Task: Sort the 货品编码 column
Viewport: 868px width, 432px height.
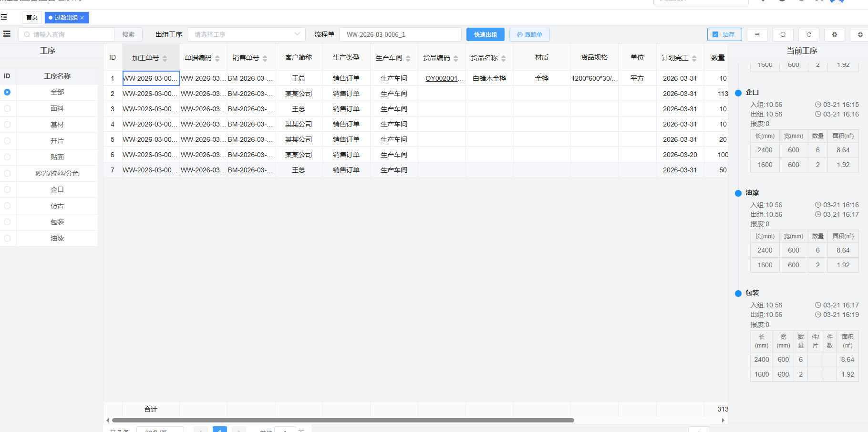Action: point(455,58)
